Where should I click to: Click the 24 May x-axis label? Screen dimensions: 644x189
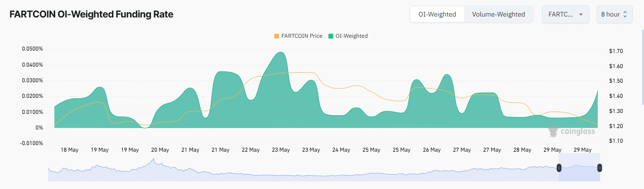point(341,150)
